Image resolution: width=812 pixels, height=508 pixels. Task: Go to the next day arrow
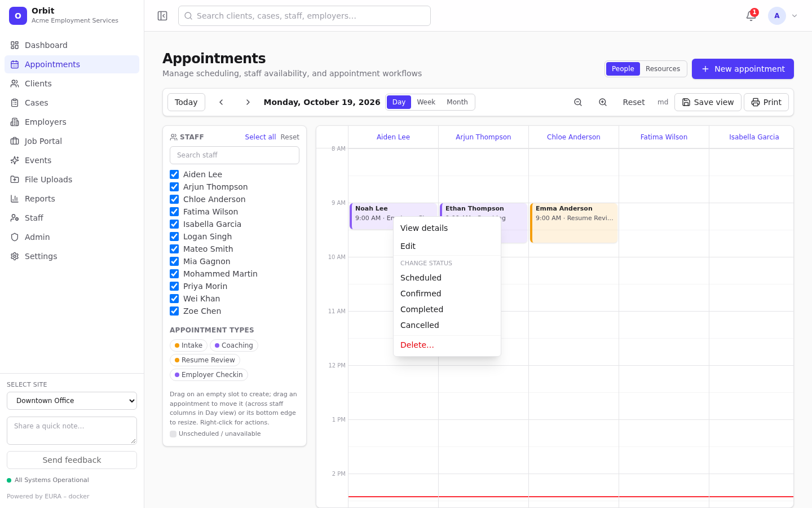click(x=248, y=102)
